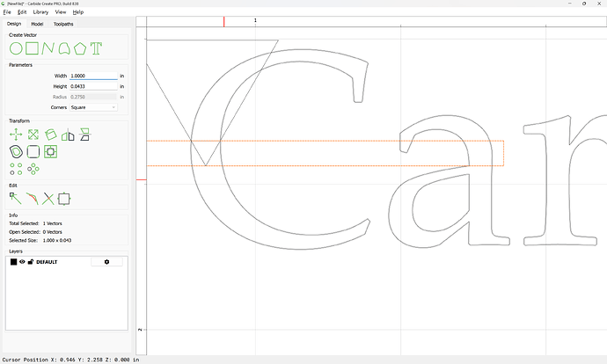
Task: Select the Text creation tool
Action: (96, 48)
